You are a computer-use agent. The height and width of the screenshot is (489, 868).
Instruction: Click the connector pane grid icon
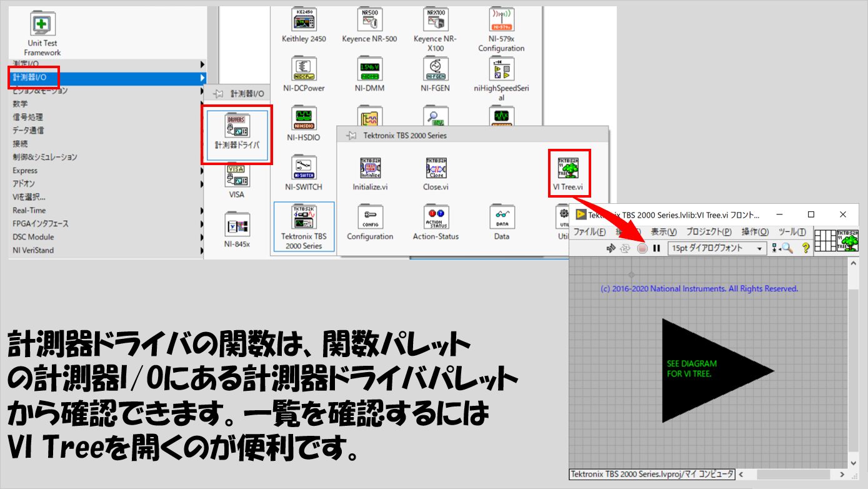pyautogui.click(x=826, y=241)
